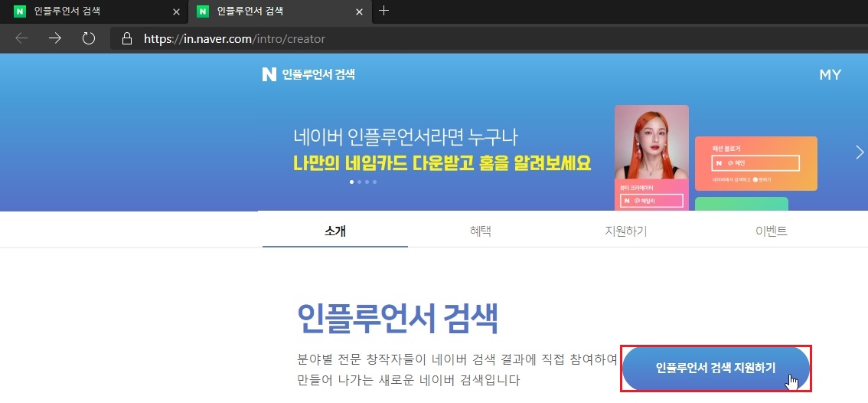Click the 인플루언서 검색 지원하기 button
868x403 pixels.
[x=716, y=368]
